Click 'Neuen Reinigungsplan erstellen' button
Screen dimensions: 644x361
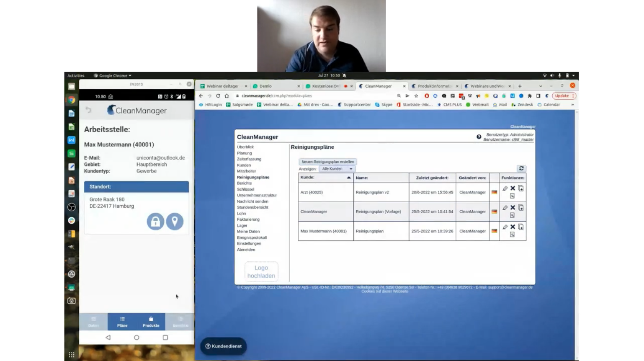328,162
